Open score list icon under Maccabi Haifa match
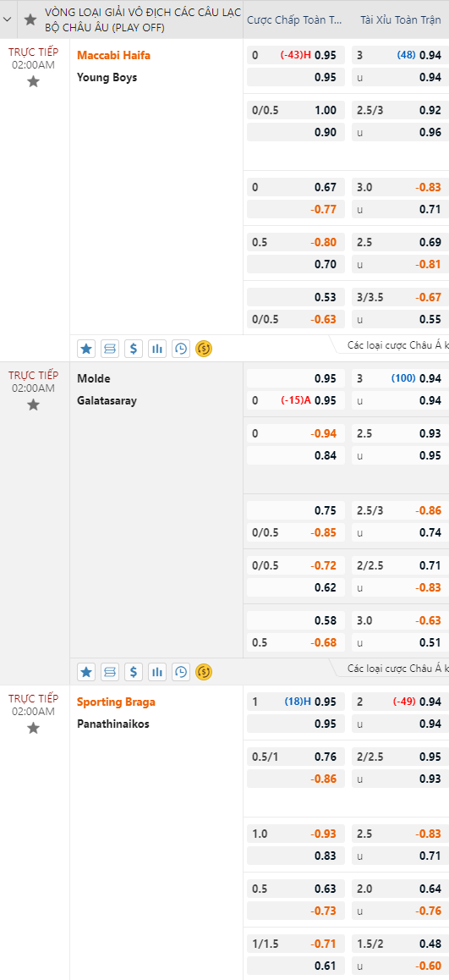Image resolution: width=449 pixels, height=980 pixels. tap(110, 349)
